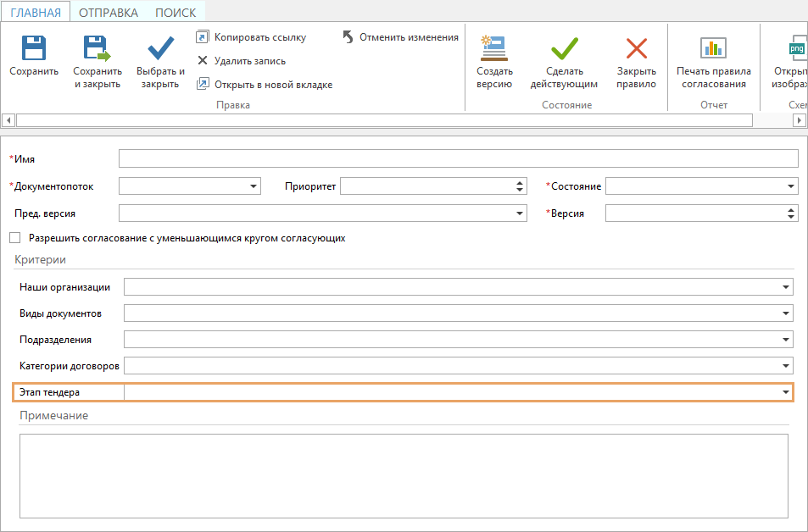Click the Undo changes button
The image size is (808, 532).
[x=400, y=37]
